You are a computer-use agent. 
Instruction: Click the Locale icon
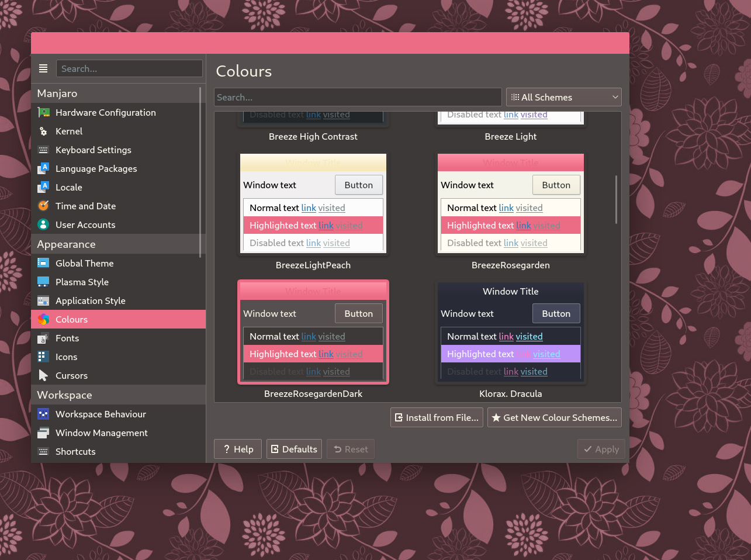pyautogui.click(x=43, y=187)
